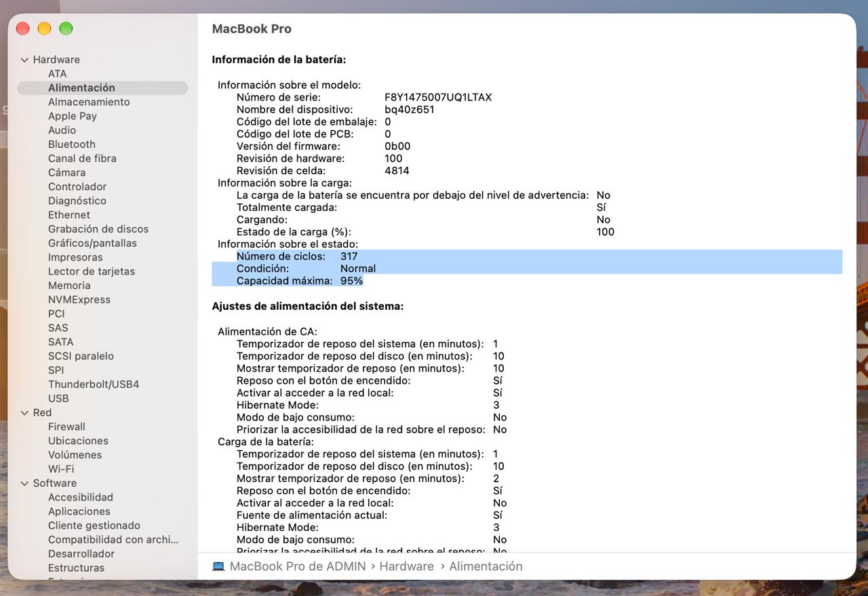Show the USB device information
Image resolution: width=868 pixels, height=596 pixels.
point(58,399)
